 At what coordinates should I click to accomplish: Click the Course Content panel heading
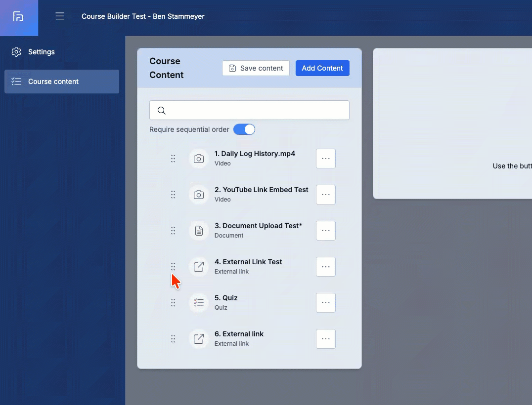(166, 68)
